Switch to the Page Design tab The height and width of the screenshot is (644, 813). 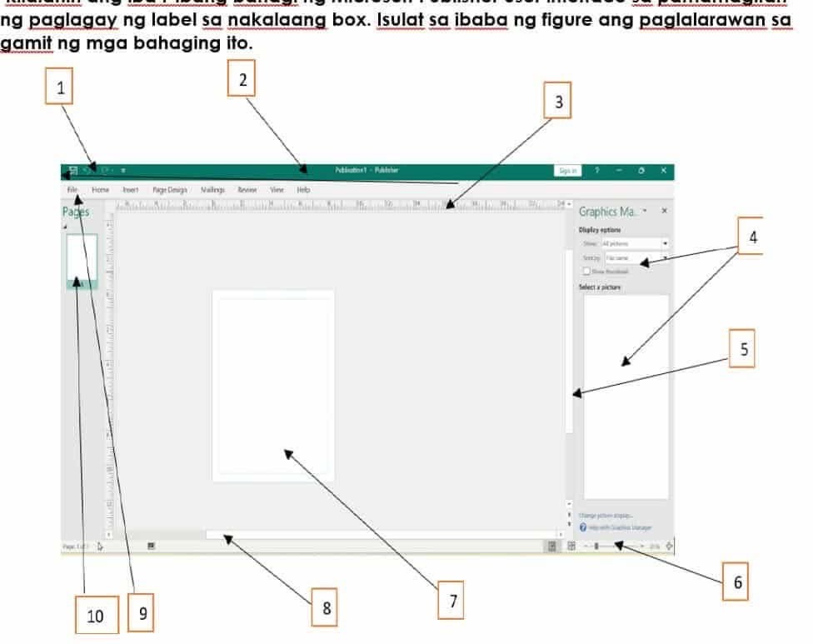[169, 190]
